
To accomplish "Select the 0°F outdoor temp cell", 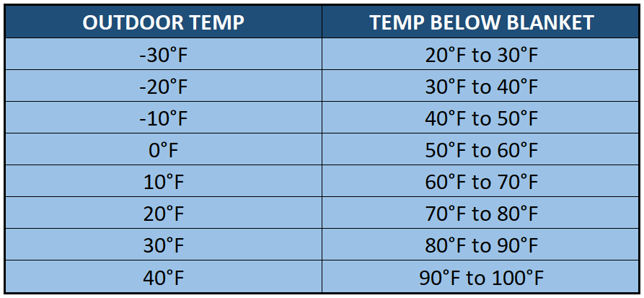I will (163, 151).
